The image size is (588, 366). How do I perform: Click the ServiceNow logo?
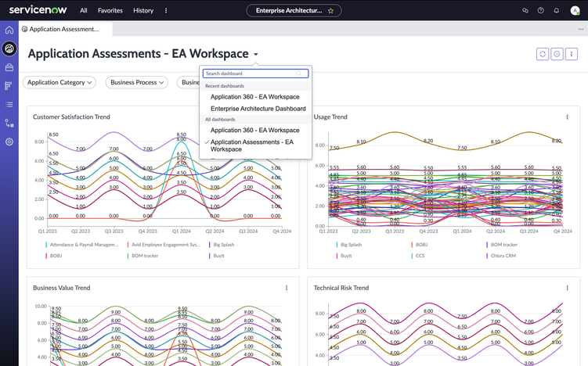pyautogui.click(x=38, y=10)
